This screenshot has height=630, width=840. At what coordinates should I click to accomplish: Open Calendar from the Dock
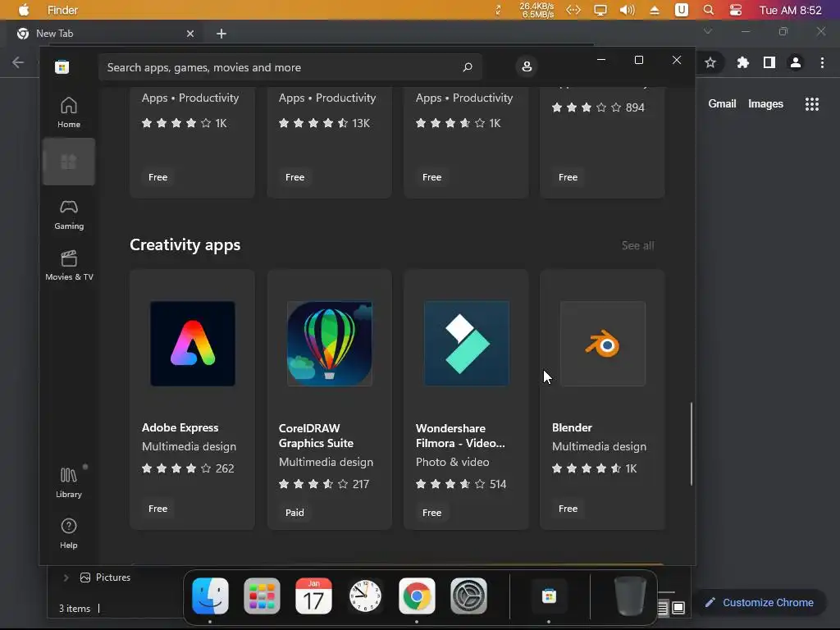click(314, 596)
